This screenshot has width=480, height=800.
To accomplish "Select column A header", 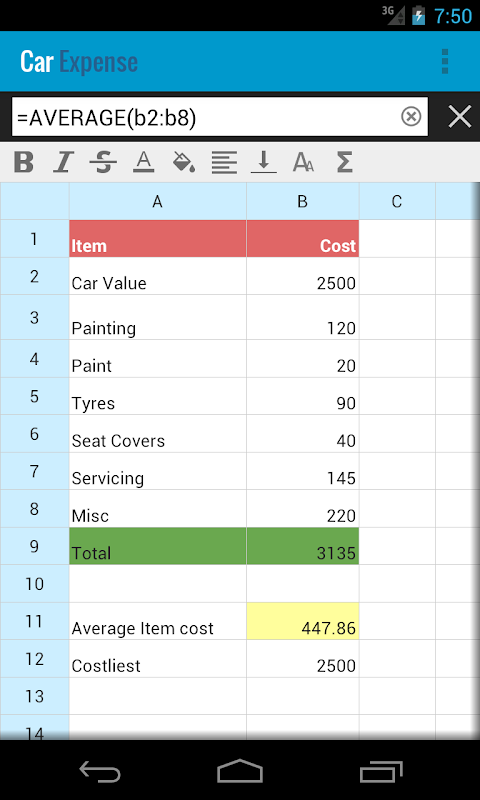I will [158, 202].
